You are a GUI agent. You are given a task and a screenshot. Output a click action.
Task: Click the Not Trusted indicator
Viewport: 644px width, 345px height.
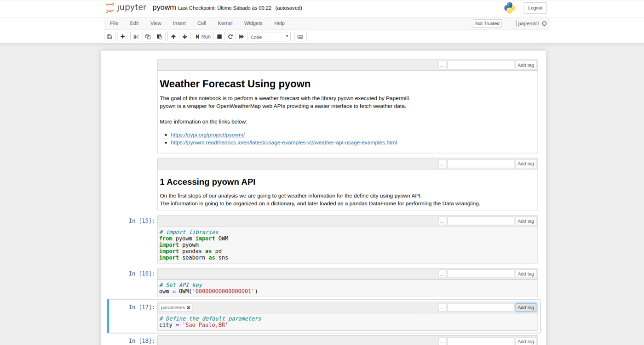[487, 23]
